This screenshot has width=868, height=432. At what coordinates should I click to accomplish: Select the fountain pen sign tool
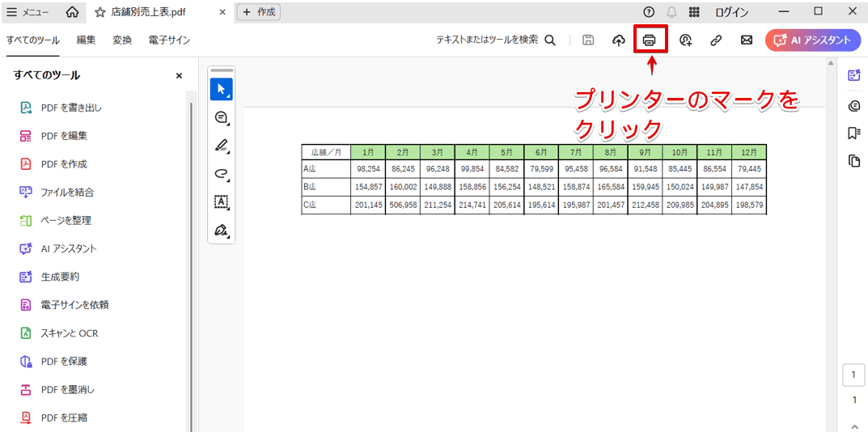[x=222, y=231]
